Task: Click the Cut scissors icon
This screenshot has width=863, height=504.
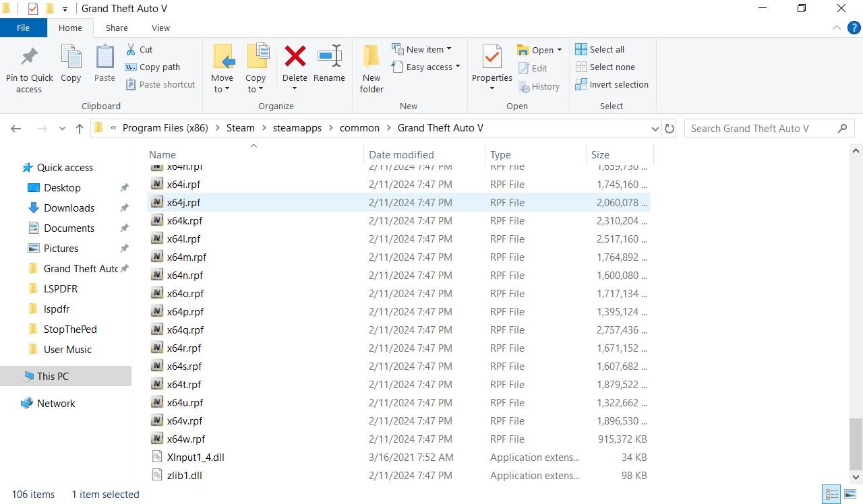Action: click(x=131, y=49)
